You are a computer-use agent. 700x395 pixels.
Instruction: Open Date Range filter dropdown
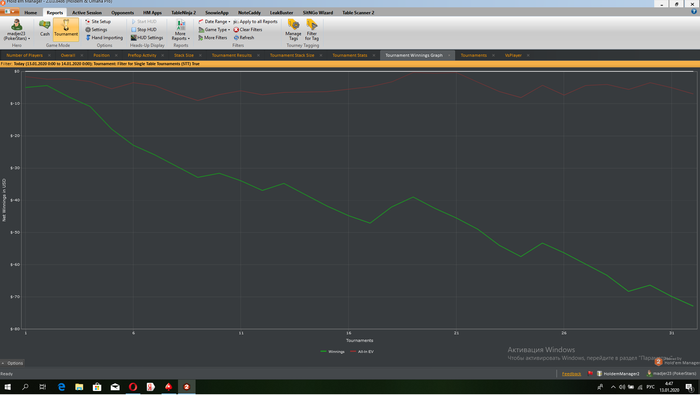coord(214,21)
